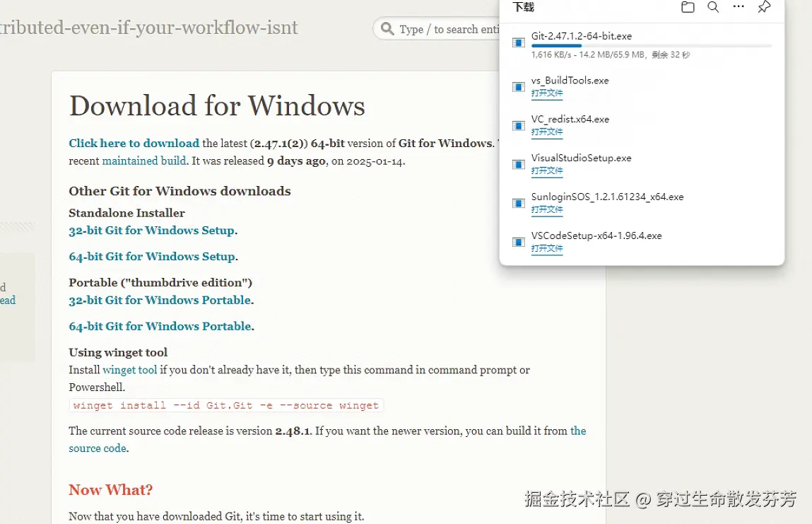Open the 'winget tool' link
The width and height of the screenshot is (812, 524).
130,370
